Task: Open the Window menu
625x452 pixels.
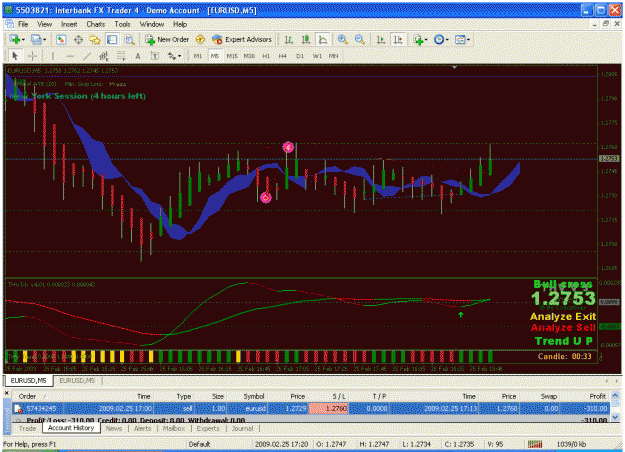Action: [152, 24]
